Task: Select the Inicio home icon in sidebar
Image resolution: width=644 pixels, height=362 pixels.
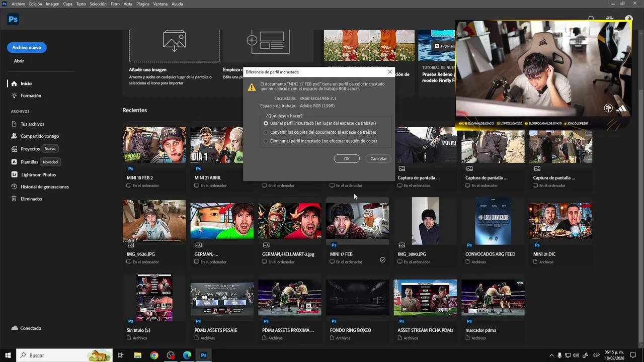Action: 14,83
